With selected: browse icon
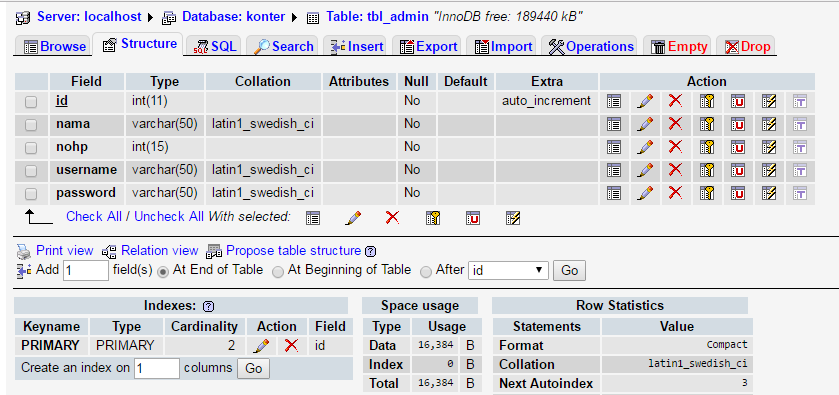 [313, 218]
